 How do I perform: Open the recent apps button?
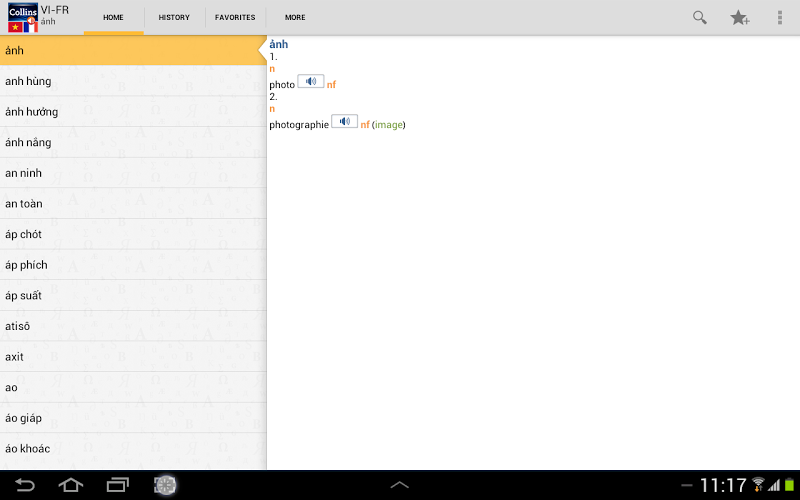pos(118,485)
